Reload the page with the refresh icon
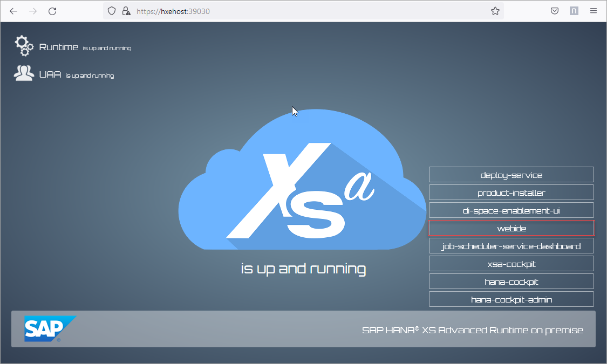 [52, 11]
